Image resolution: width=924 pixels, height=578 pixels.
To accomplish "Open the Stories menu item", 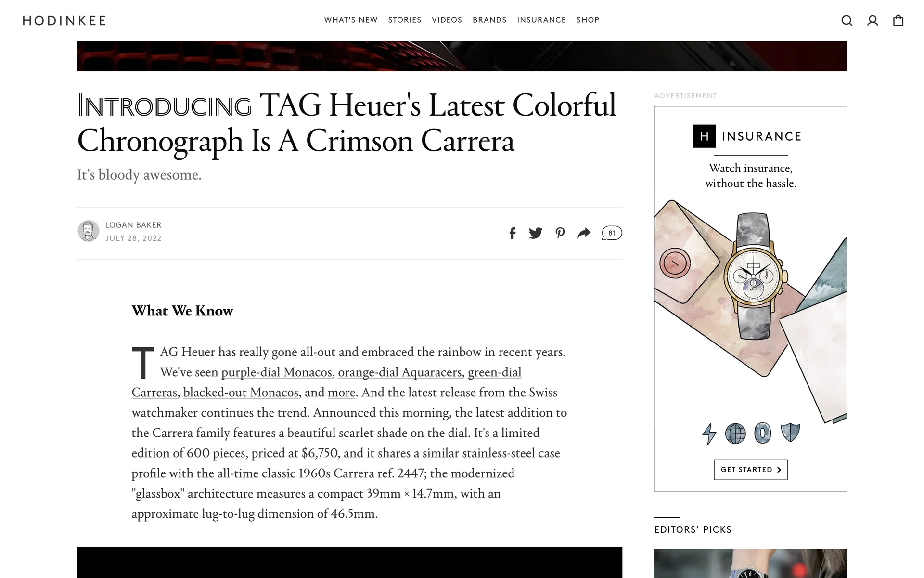I will (x=405, y=20).
